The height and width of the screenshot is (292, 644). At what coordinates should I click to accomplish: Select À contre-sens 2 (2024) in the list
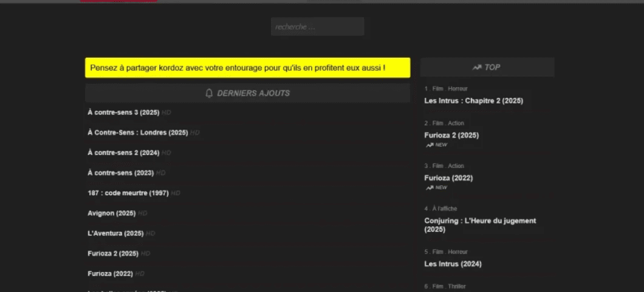tap(123, 153)
